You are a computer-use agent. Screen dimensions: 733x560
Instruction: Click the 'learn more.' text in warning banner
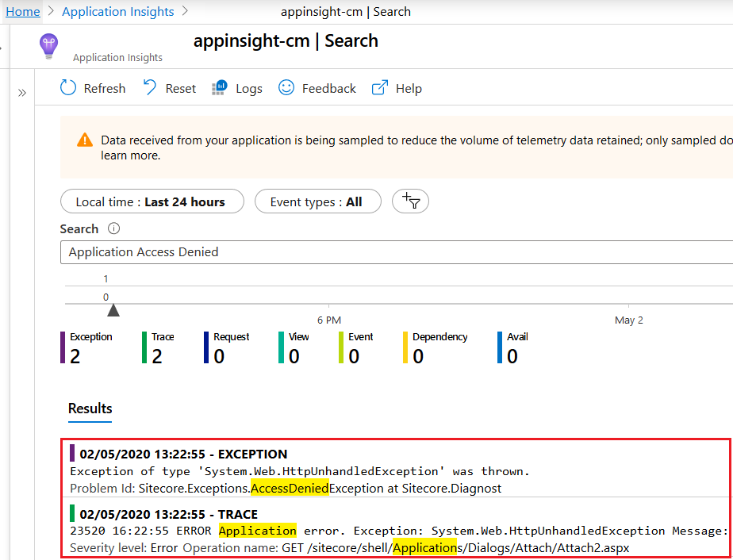click(x=130, y=155)
